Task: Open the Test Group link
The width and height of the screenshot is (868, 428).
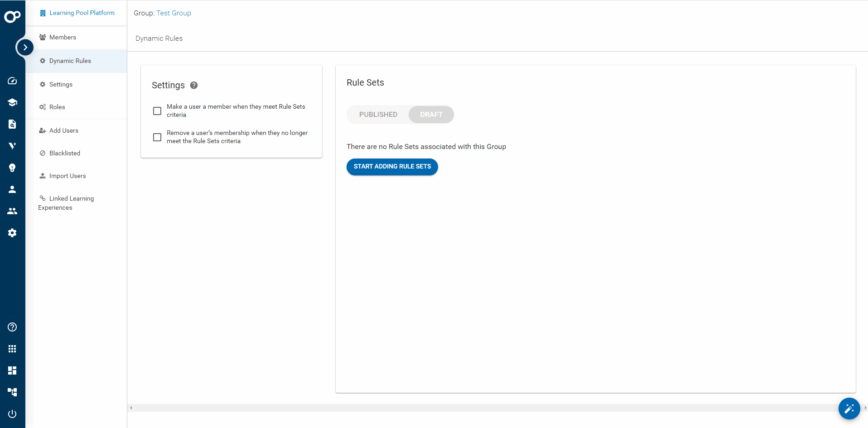Action: coord(174,13)
